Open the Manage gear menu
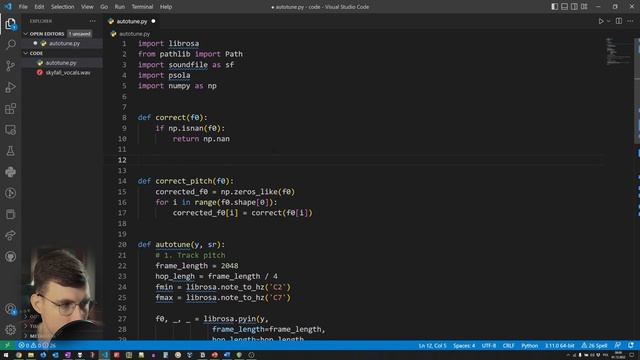This screenshot has height=360, width=640. 11,329
